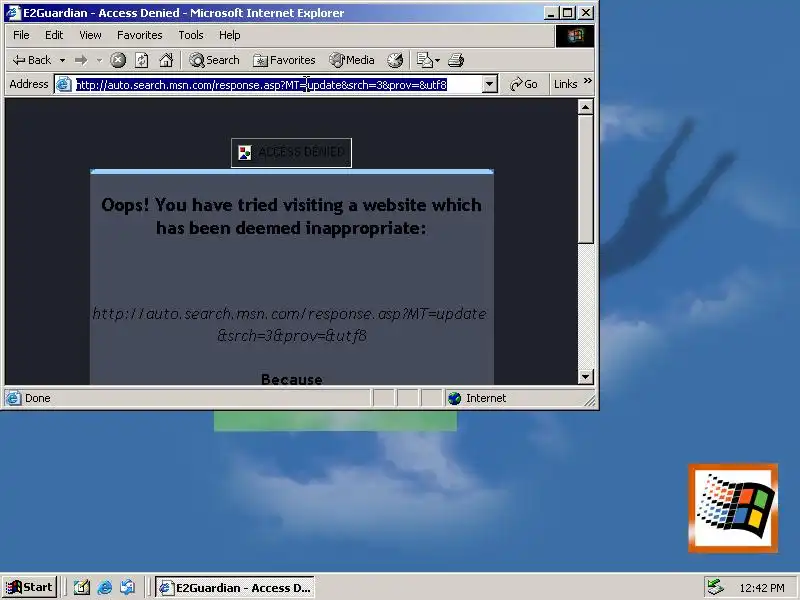This screenshot has width=800, height=600.
Task: Click the 'Oops! You have tried visiting' heading
Action: tap(291, 216)
